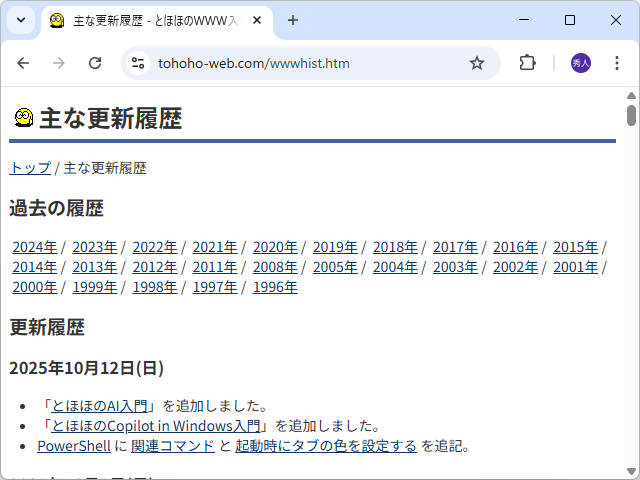Screen dimensions: 640x480
Task: Click the scrollbar down arrow
Action: click(631, 471)
